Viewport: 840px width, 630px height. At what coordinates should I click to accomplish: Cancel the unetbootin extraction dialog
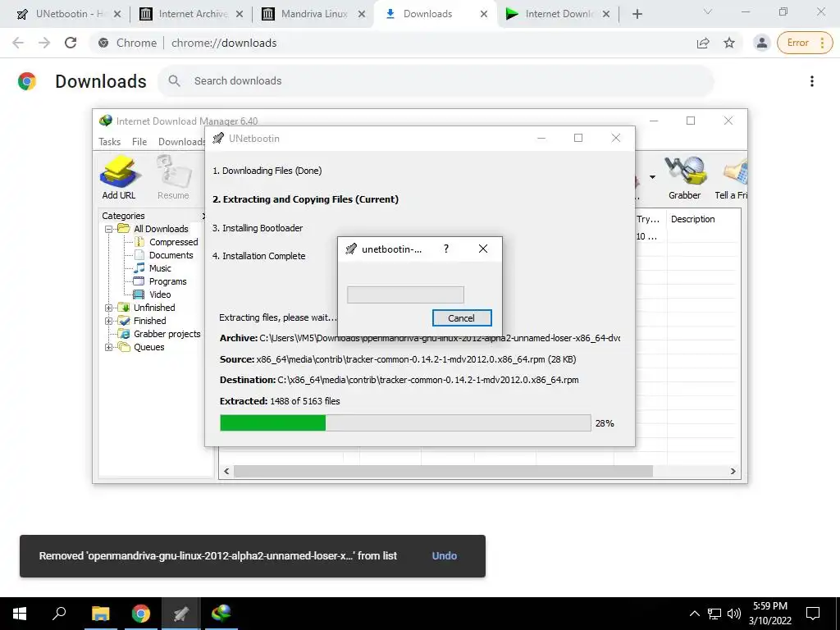pos(461,317)
